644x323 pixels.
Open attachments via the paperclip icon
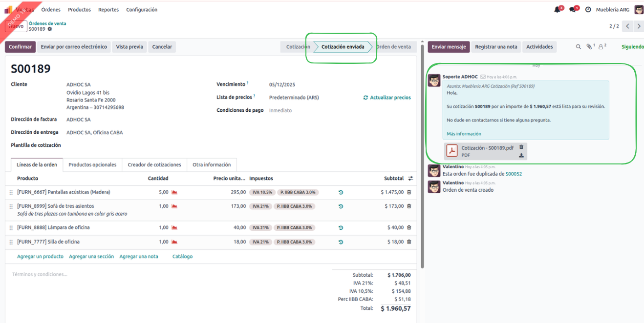pyautogui.click(x=590, y=47)
